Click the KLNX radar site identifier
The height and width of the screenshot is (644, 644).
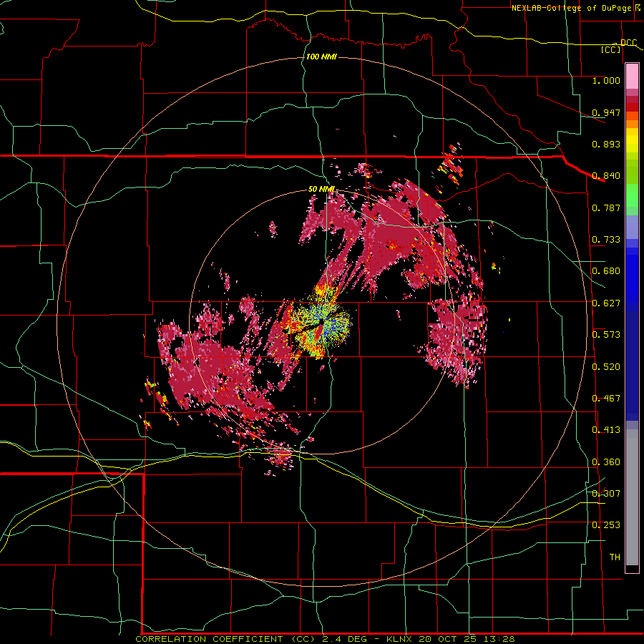(401, 639)
